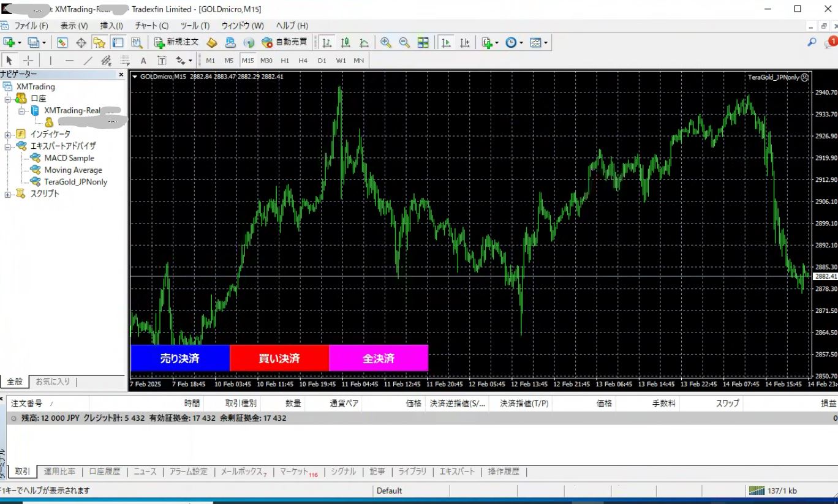Launch MetaEditor with the yellow book icon

[x=211, y=42]
